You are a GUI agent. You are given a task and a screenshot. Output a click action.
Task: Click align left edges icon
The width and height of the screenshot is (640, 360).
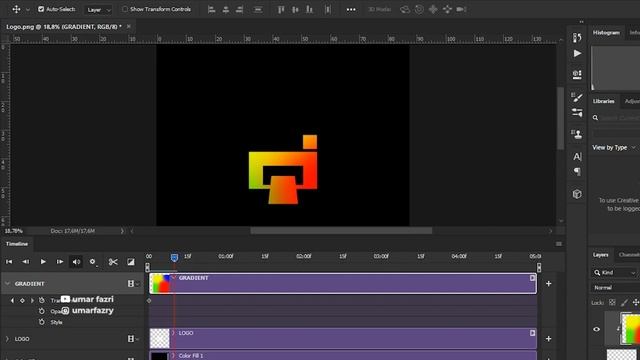click(211, 9)
